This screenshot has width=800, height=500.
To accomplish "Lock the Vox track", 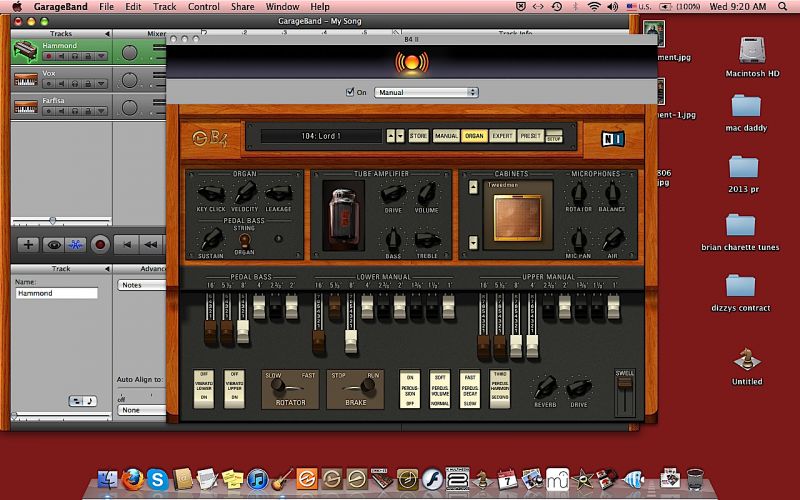I will click(x=88, y=83).
